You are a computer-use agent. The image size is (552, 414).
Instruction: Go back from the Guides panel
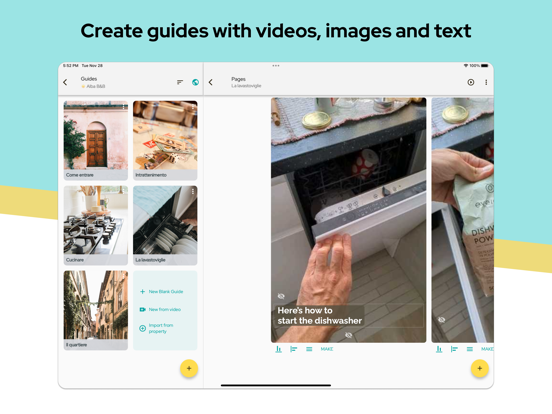[65, 82]
